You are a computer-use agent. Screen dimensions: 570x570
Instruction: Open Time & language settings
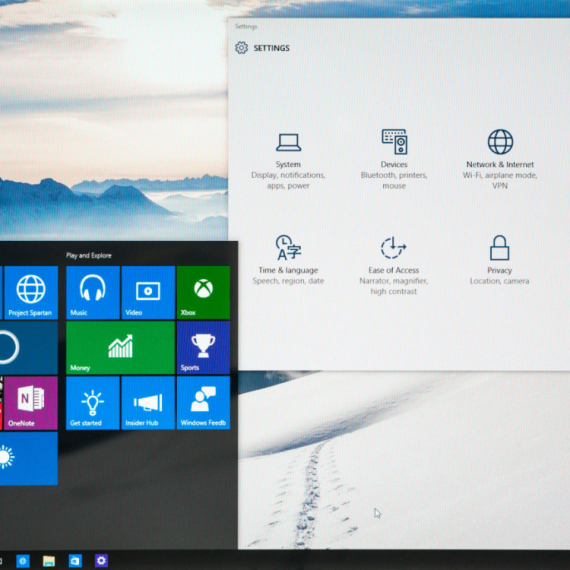[x=288, y=260]
